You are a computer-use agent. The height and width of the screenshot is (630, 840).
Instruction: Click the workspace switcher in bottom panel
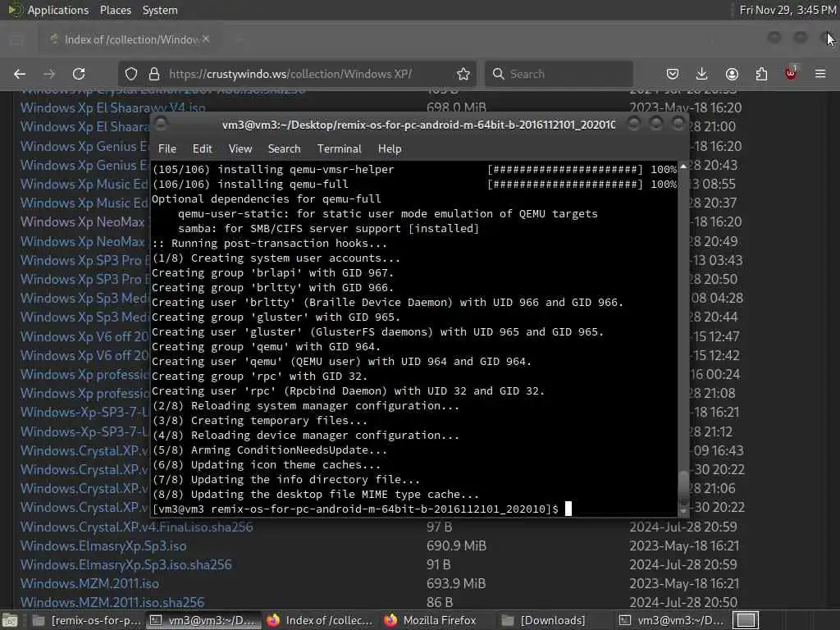click(x=746, y=620)
